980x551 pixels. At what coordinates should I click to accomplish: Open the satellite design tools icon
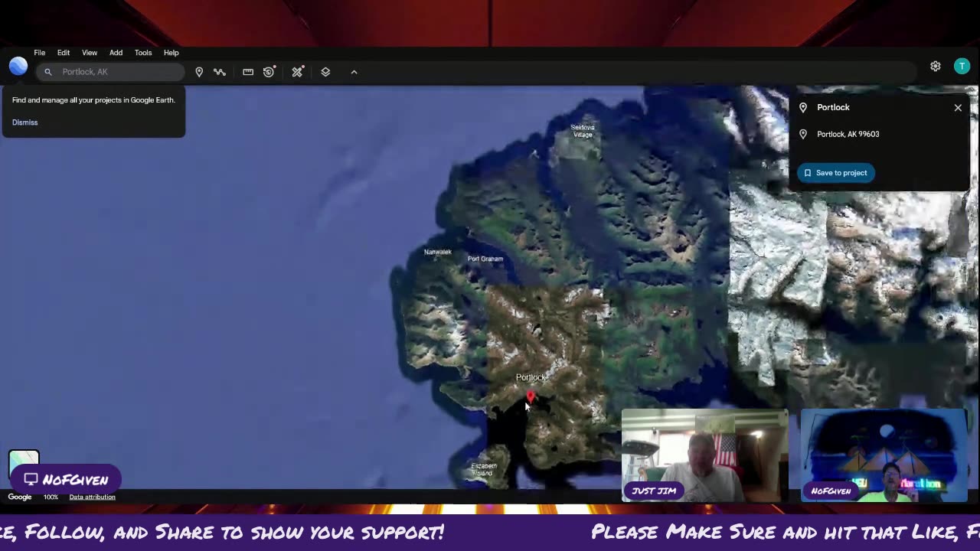[298, 72]
